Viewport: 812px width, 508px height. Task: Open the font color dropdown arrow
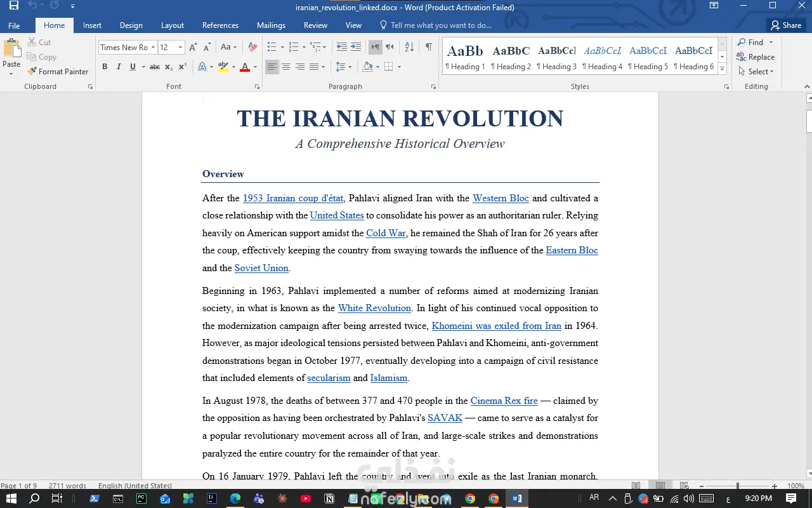click(255, 67)
